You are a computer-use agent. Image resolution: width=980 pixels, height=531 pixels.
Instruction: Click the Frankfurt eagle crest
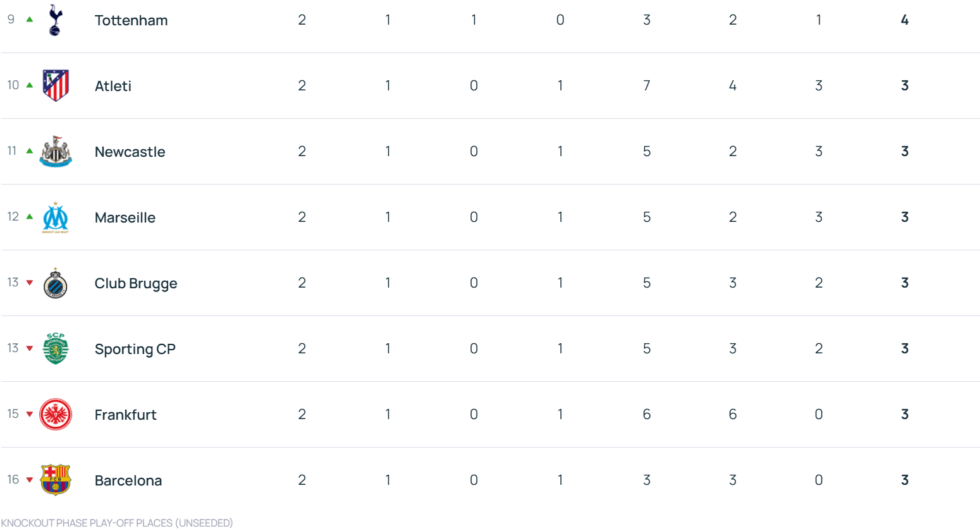point(56,415)
